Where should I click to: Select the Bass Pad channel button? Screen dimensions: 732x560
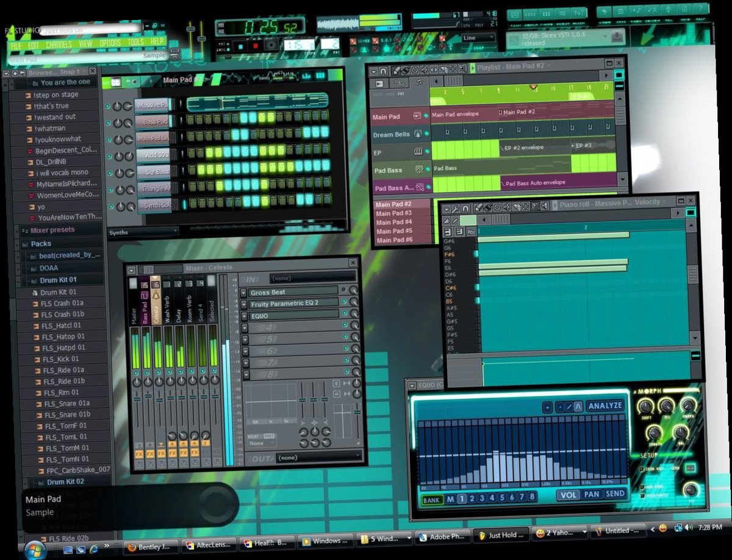(152, 122)
